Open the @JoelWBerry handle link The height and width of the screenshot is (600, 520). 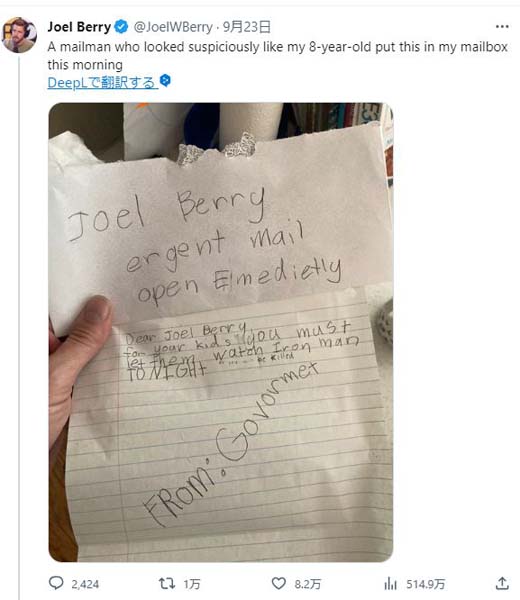tap(173, 27)
